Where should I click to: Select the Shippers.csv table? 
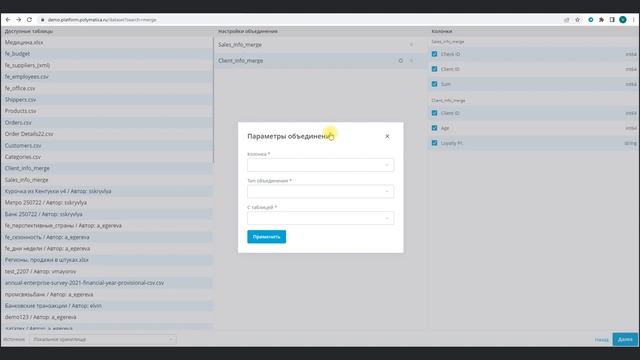pos(107,100)
